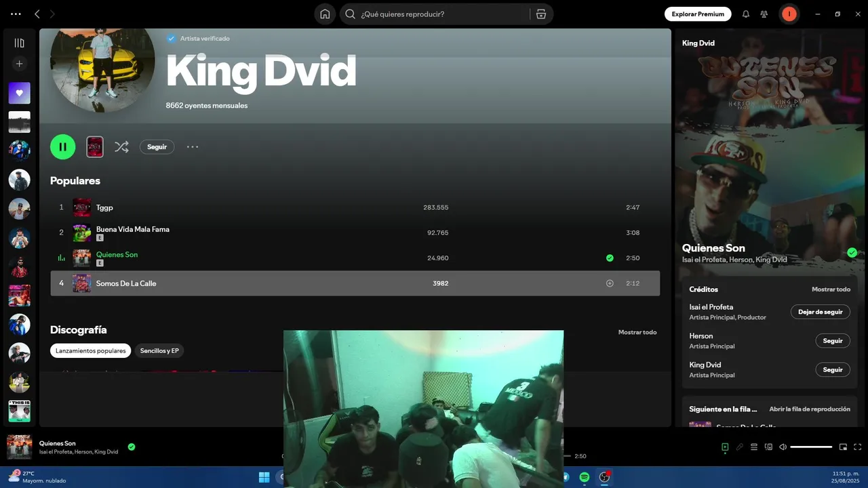Image resolution: width=868 pixels, height=488 pixels.
Task: Select Quienes Son track title
Action: [x=117, y=254]
